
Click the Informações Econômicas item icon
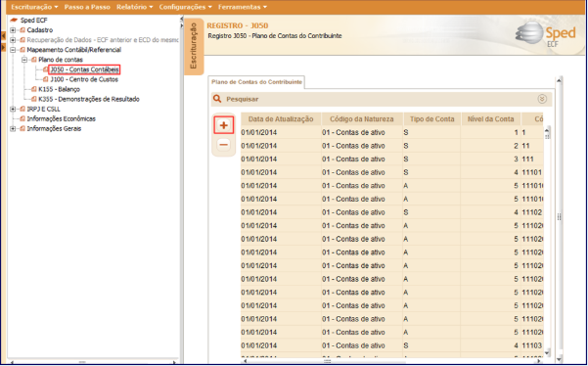pos(23,118)
